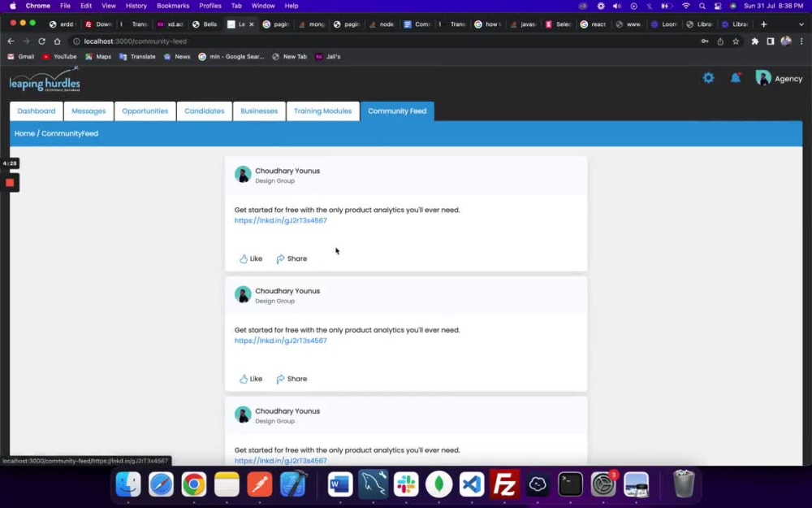Open Postman from the Dock
812x508 pixels.
pyautogui.click(x=260, y=484)
